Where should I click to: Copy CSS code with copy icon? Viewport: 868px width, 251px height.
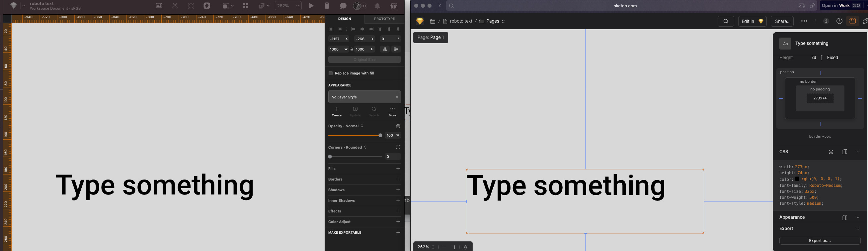click(844, 152)
